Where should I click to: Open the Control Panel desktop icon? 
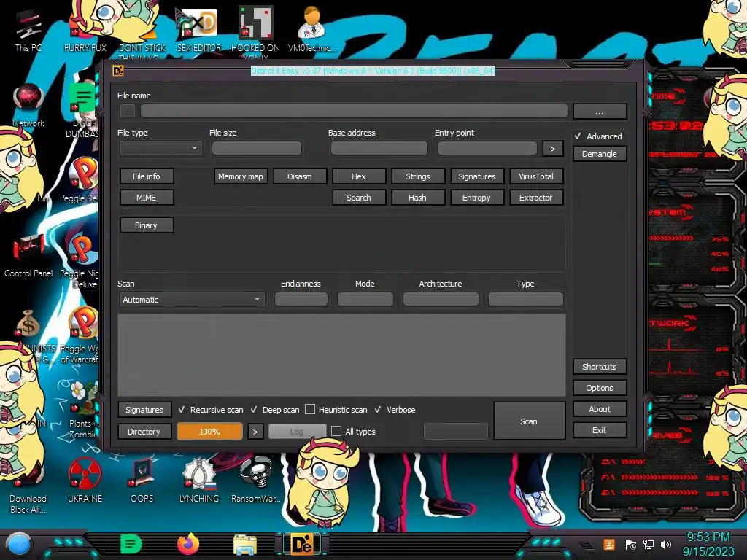[28, 256]
